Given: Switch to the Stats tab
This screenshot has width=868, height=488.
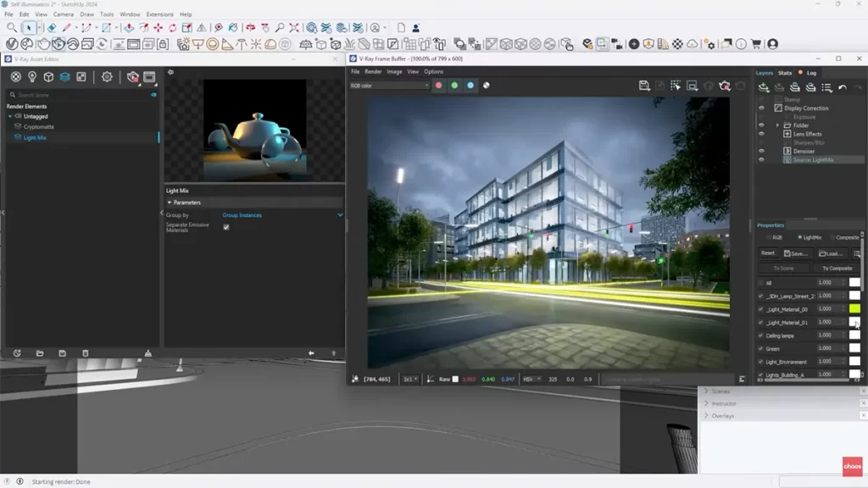Looking at the screenshot, I should (x=784, y=73).
